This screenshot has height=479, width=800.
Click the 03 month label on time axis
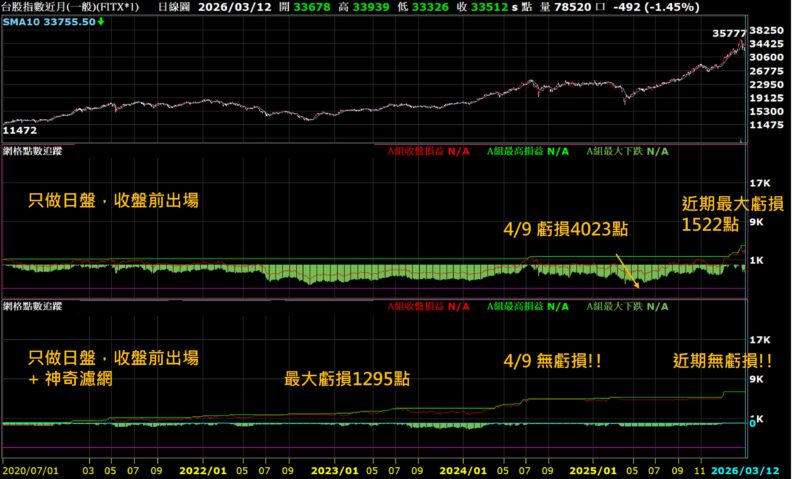pyautogui.click(x=88, y=470)
